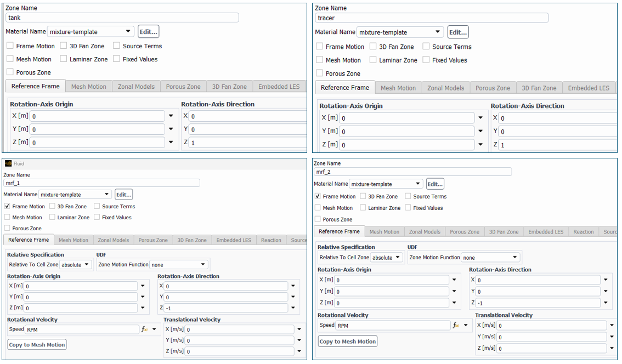Click Edit... button in the tracer panel

click(457, 32)
